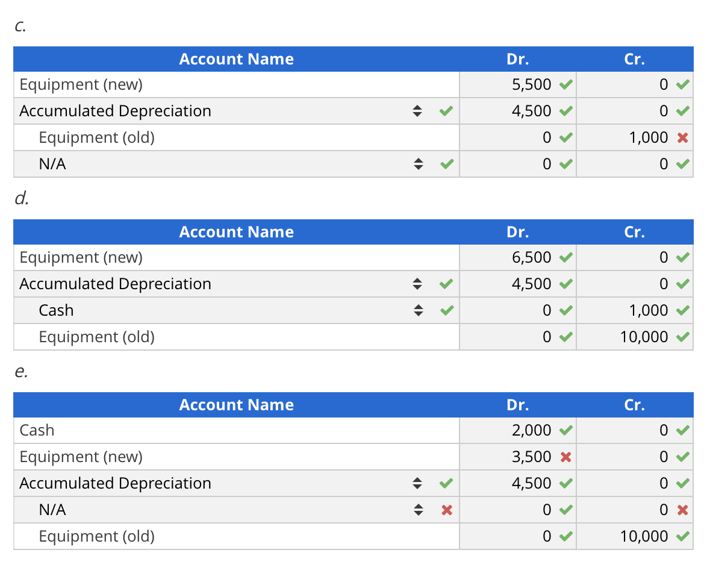The width and height of the screenshot is (707, 588).
Task: Click the red X next to the N/A row in table e
Action: pos(447,510)
